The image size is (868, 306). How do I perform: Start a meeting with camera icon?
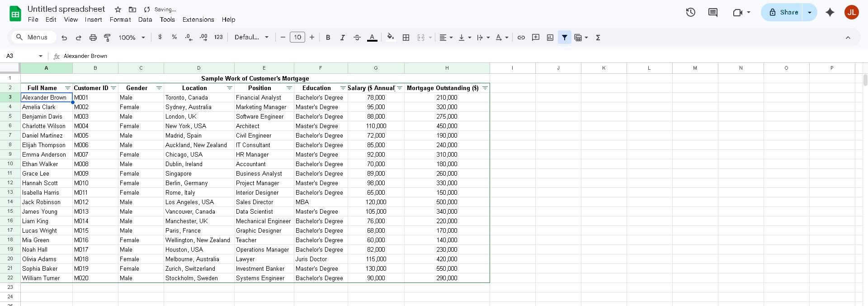coord(738,12)
